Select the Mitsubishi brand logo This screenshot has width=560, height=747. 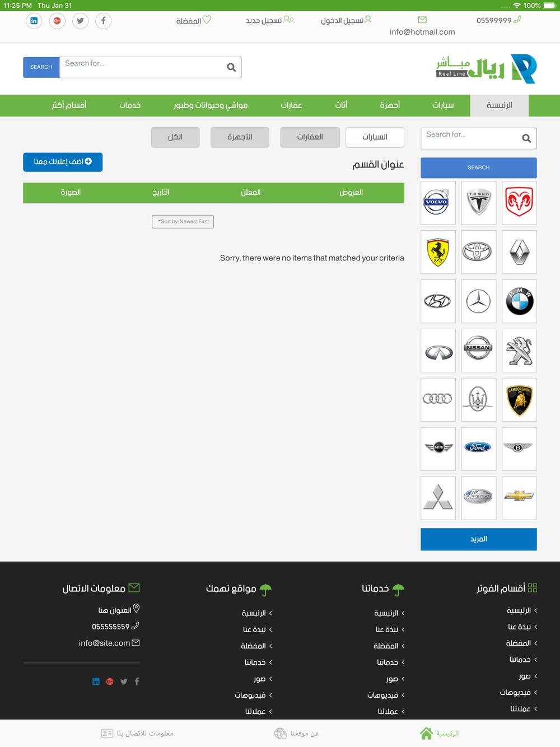coord(438,498)
